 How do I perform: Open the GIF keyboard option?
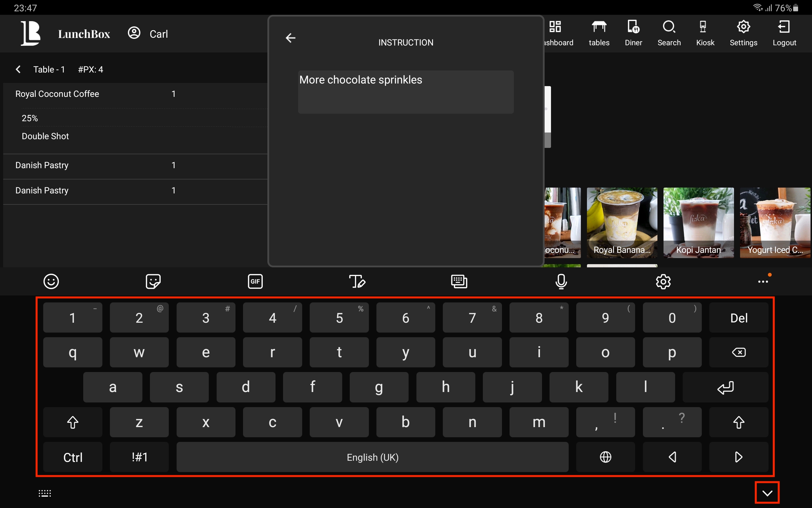coord(255,281)
